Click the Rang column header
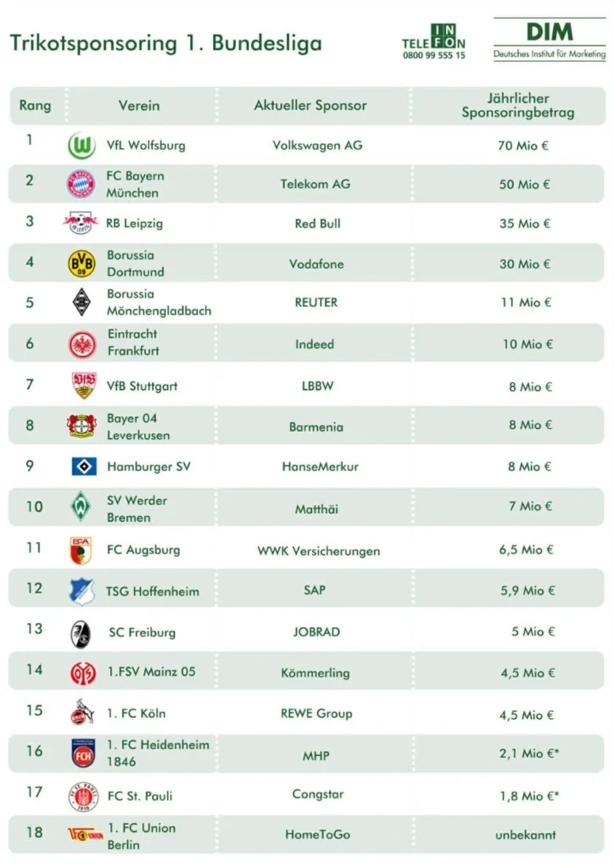 [x=35, y=106]
